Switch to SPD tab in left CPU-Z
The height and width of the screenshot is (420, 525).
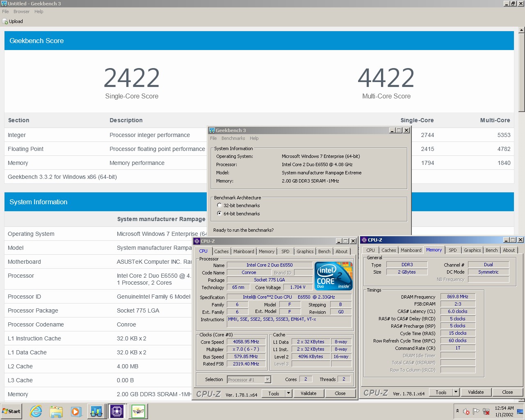coord(285,251)
